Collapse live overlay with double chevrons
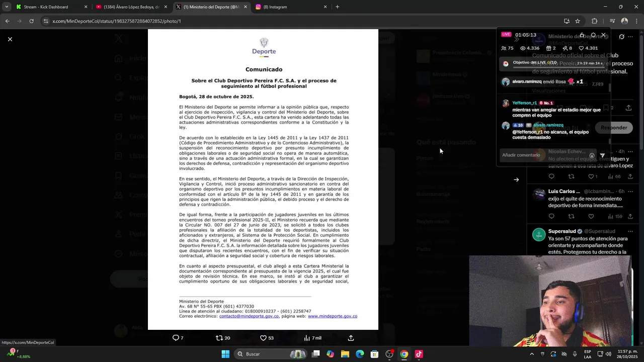The width and height of the screenshot is (644, 362). click(516, 40)
